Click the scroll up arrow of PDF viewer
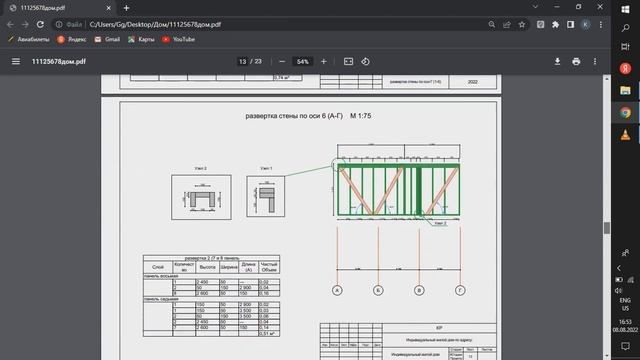 607,78
